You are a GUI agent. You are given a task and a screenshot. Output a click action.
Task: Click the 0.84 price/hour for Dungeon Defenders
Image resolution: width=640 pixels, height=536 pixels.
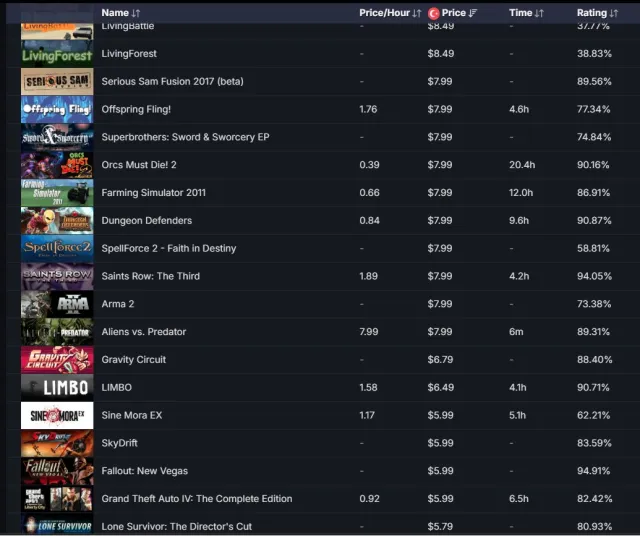click(x=369, y=220)
